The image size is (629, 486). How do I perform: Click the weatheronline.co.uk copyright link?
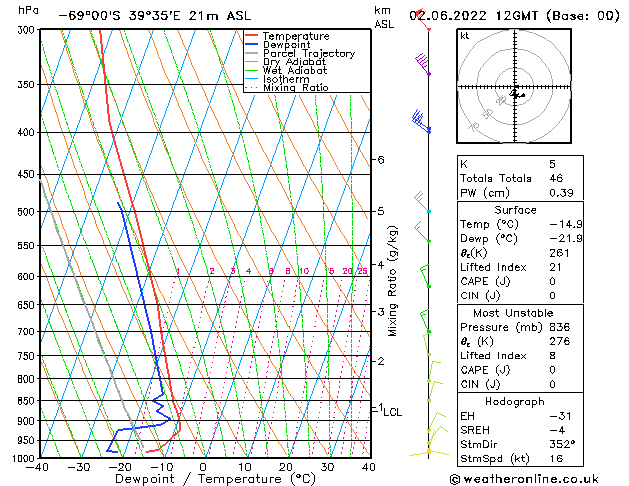[x=524, y=479]
